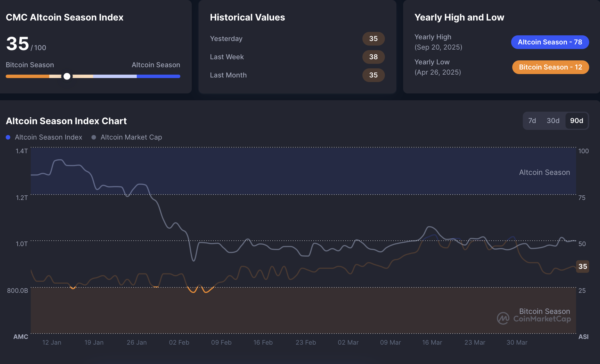Click the blue Altcoin Season - 78 badge
Screen dimensions: 600x364
pyautogui.click(x=550, y=42)
